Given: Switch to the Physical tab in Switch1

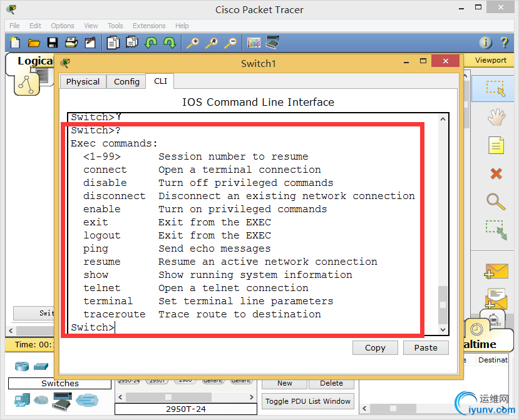Looking at the screenshot, I should [83, 81].
